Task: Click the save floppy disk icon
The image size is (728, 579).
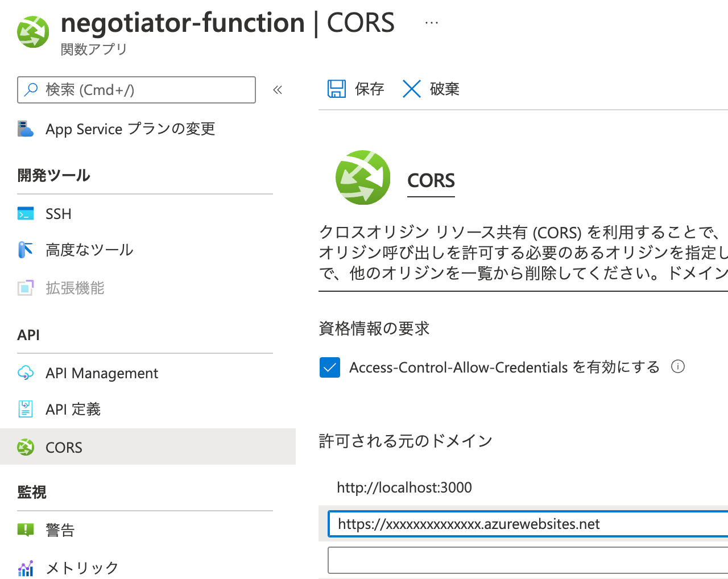Action: point(337,89)
